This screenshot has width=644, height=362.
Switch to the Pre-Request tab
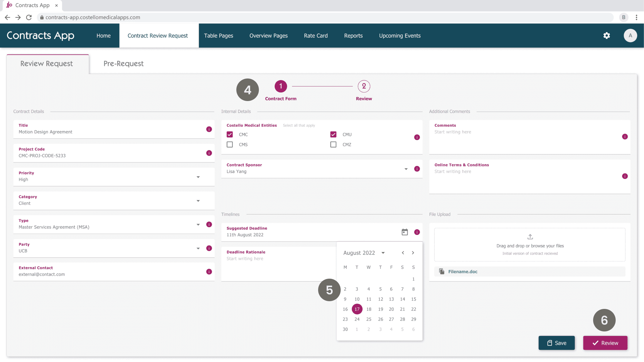click(x=123, y=63)
